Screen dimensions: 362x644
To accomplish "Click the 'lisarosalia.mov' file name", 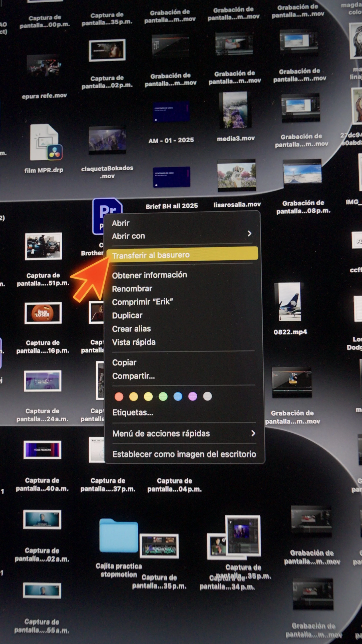I will click(237, 204).
